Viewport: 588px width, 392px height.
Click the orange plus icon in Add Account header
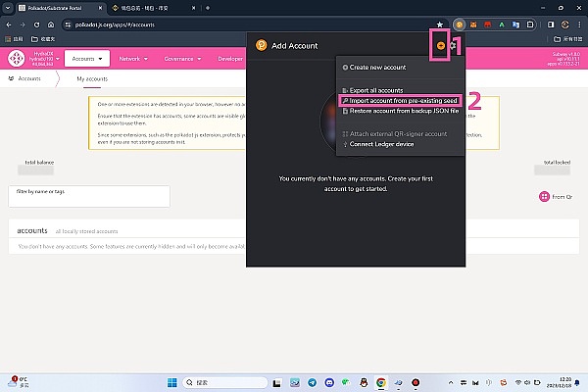[441, 45]
